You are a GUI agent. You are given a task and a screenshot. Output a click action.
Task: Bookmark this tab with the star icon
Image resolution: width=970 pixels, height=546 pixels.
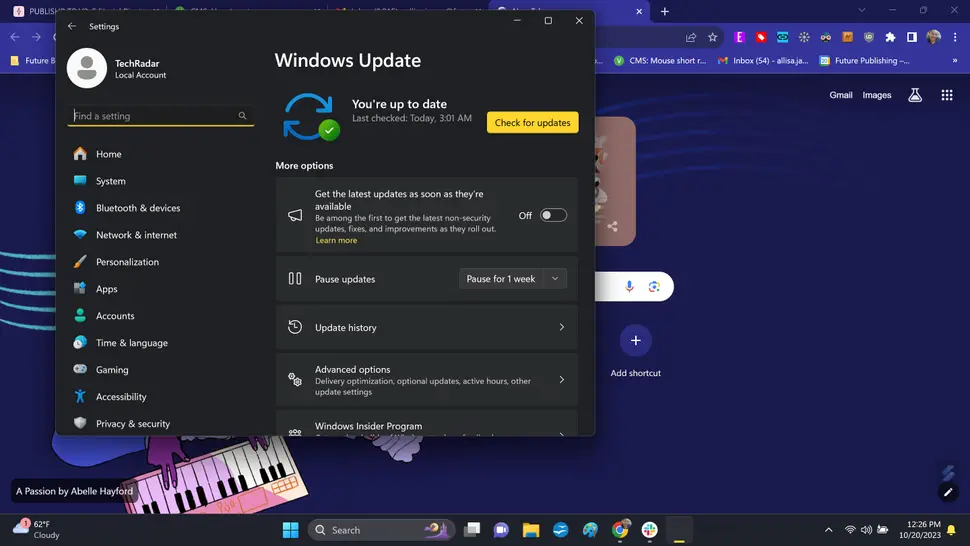tap(713, 37)
